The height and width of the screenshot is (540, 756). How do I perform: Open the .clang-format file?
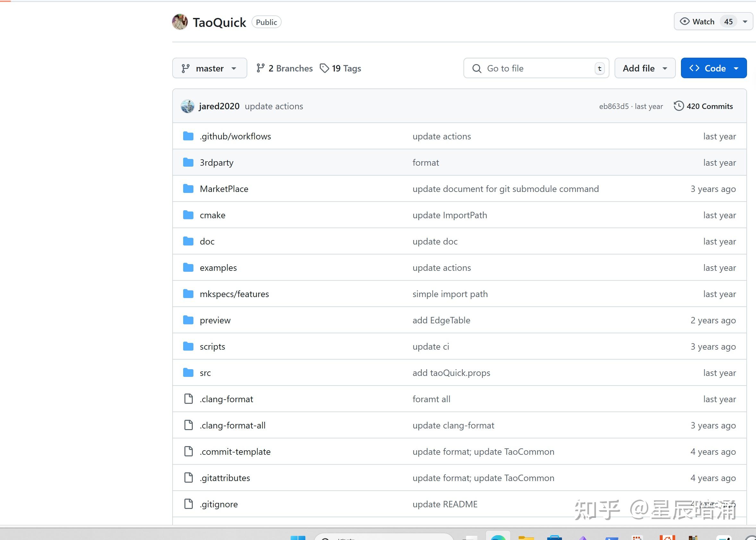tap(226, 399)
